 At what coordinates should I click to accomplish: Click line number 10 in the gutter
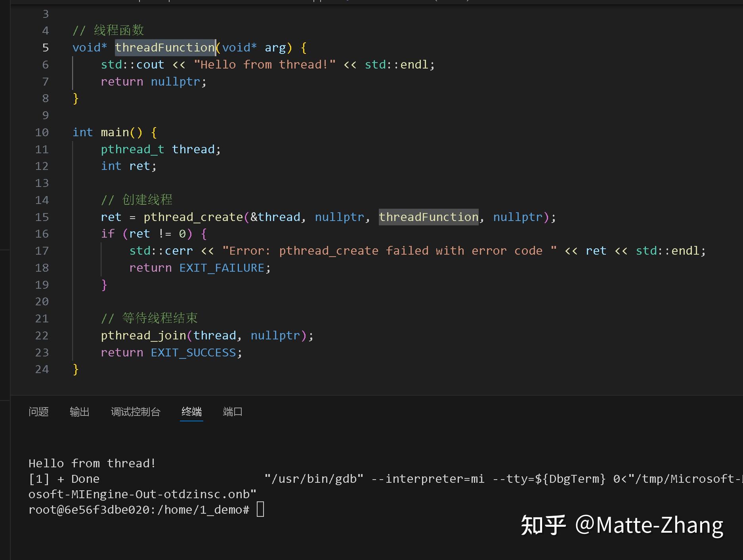point(42,132)
